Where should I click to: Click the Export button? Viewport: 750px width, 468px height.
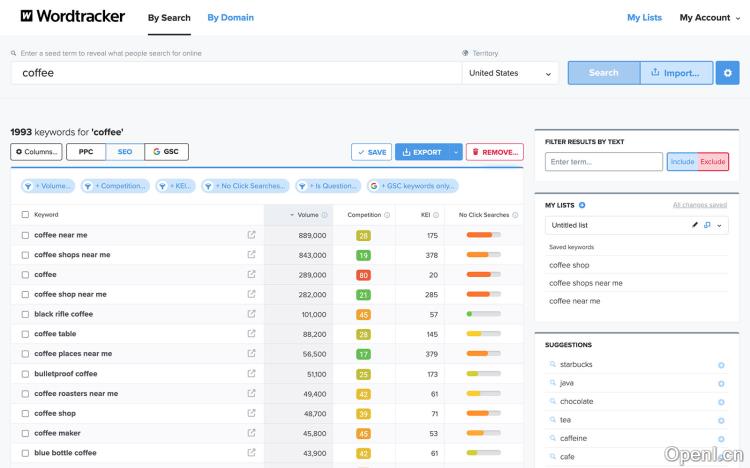(x=422, y=152)
